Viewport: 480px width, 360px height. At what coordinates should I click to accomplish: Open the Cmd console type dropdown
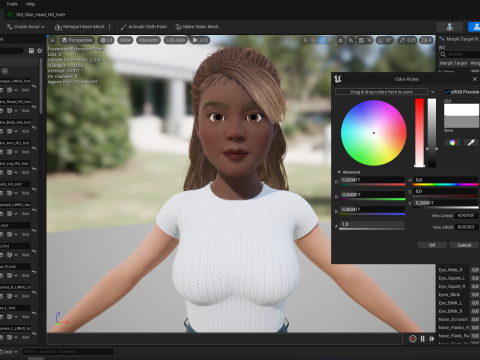click(x=9, y=352)
